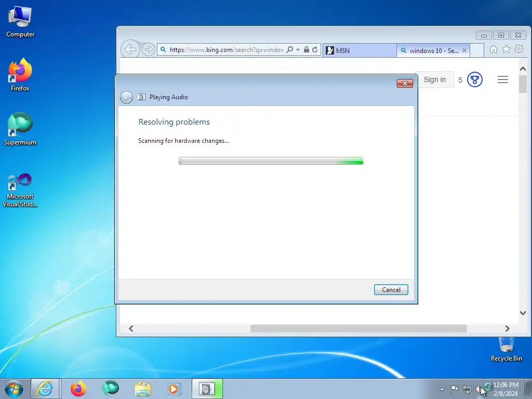
Task: Refresh the Bing page in Internet Explorer
Action: point(315,49)
